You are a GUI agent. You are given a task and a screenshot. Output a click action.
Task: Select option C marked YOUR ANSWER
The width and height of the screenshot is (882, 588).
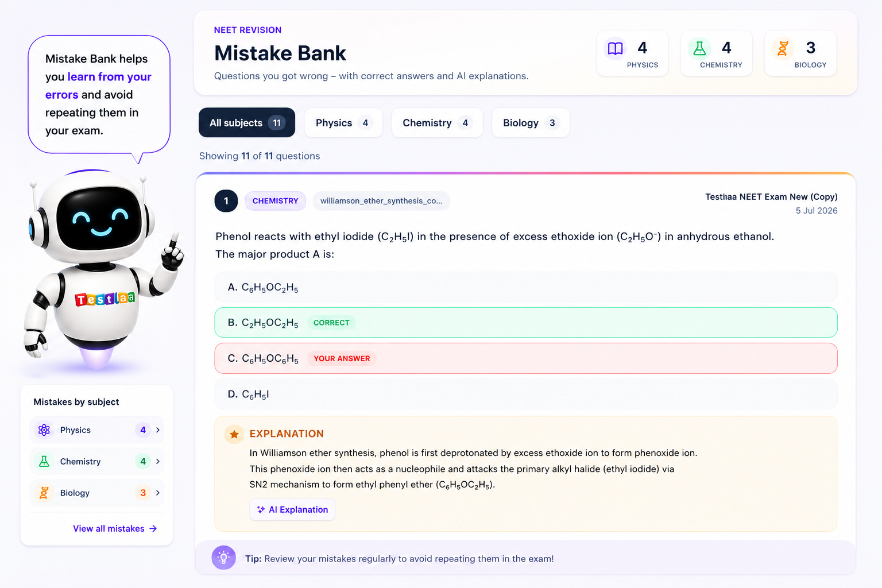526,358
